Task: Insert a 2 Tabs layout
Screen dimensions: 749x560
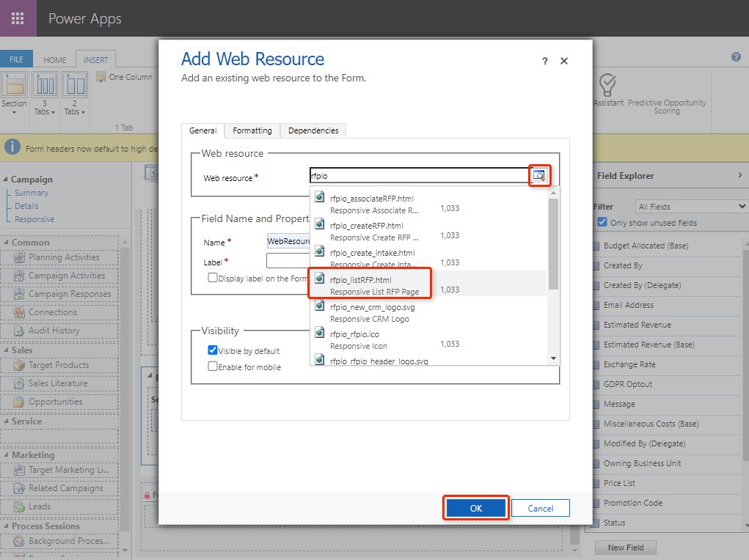Action: tap(75, 84)
